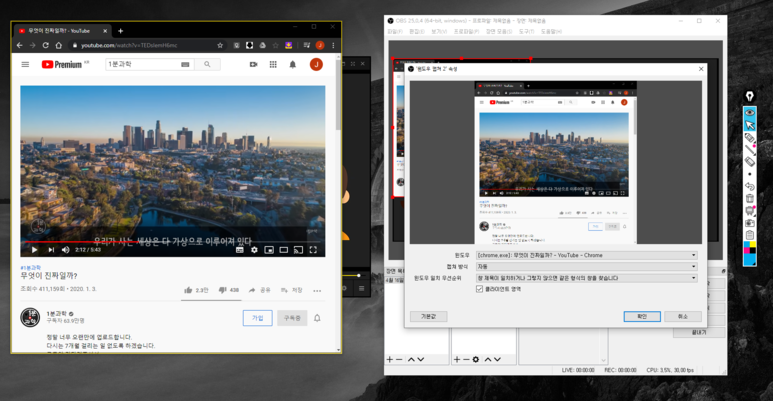773x401 pixels.
Task: Toggle fullscreen in the YouTube player
Action: (313, 250)
